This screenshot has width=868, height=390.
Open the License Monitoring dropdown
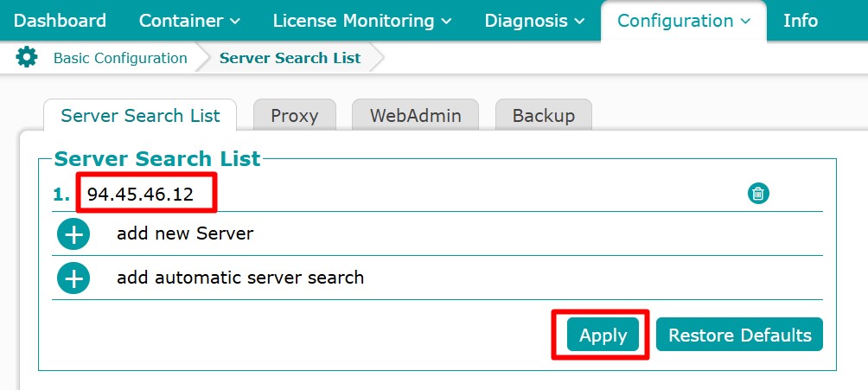click(x=361, y=21)
